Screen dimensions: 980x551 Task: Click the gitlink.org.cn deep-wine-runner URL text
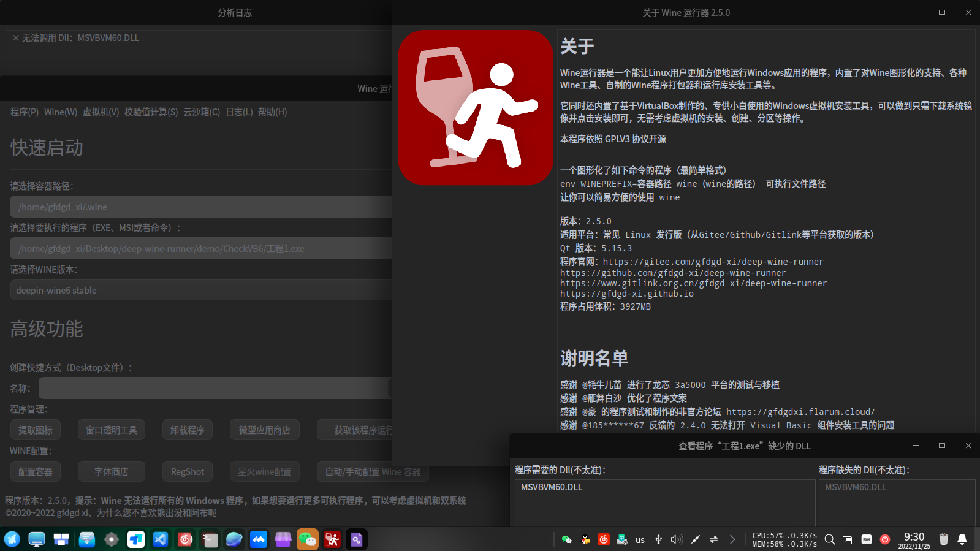[x=694, y=283]
